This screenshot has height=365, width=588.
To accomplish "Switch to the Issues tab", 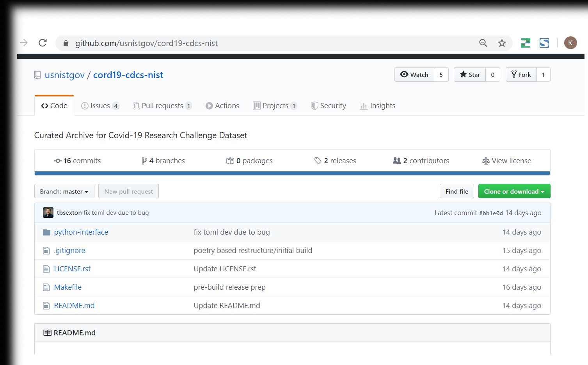I will tap(100, 106).
